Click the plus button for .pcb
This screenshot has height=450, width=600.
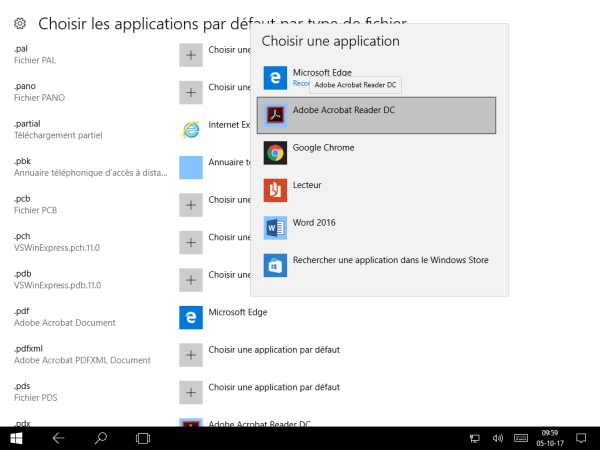[191, 205]
